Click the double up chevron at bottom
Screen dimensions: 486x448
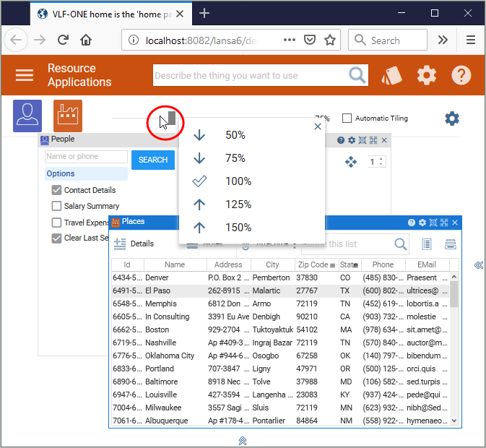point(243,440)
